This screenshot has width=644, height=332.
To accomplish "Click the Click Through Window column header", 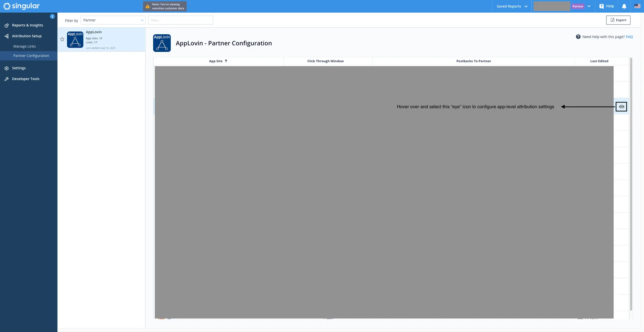I will (x=325, y=61).
